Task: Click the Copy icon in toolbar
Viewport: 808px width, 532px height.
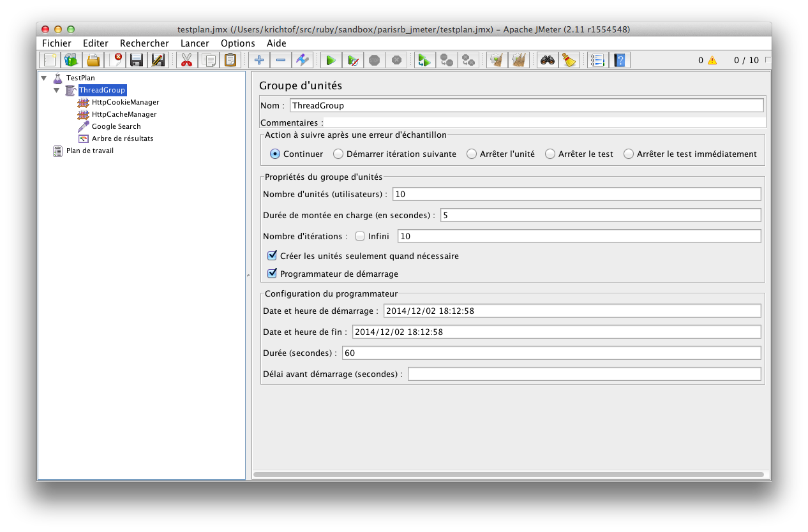Action: (x=208, y=60)
